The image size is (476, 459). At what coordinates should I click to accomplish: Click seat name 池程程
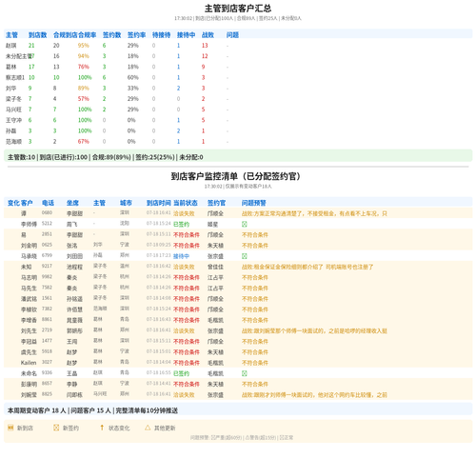pyautogui.click(x=74, y=267)
